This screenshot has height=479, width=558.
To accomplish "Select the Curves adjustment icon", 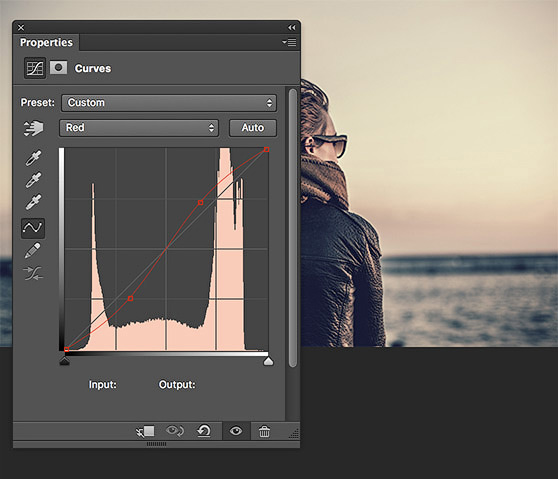I will [35, 68].
